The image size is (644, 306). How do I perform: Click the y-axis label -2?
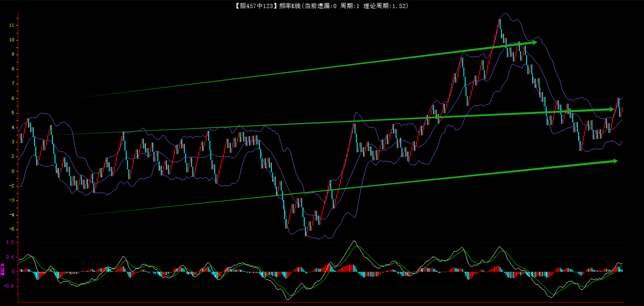click(x=12, y=186)
